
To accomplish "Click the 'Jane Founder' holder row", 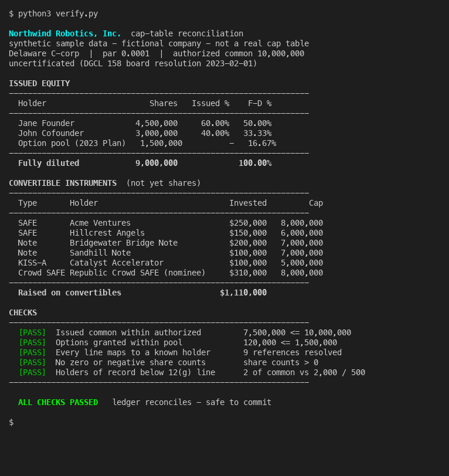I will (x=145, y=123).
